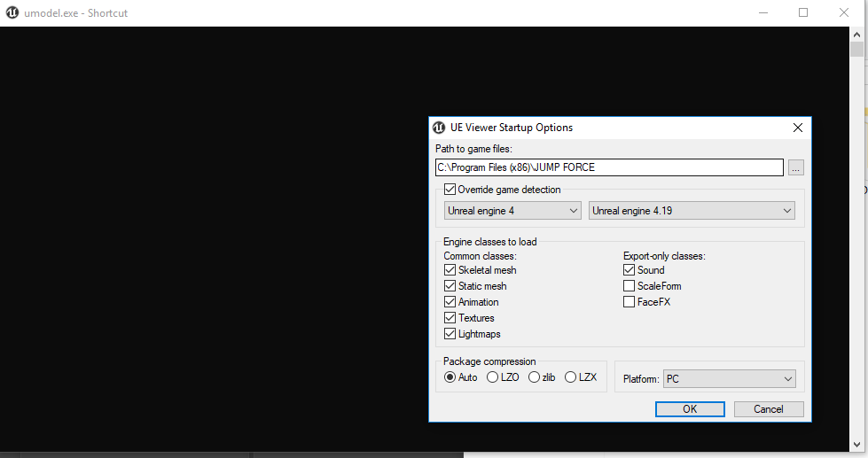Select Auto package compression
The width and height of the screenshot is (868, 458).
(450, 377)
